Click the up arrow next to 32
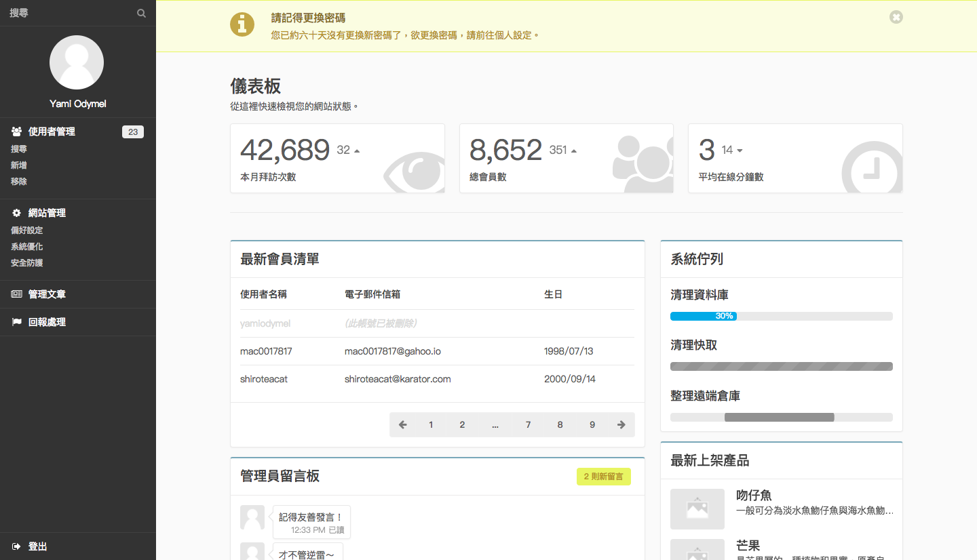This screenshot has width=977, height=560. click(x=357, y=151)
